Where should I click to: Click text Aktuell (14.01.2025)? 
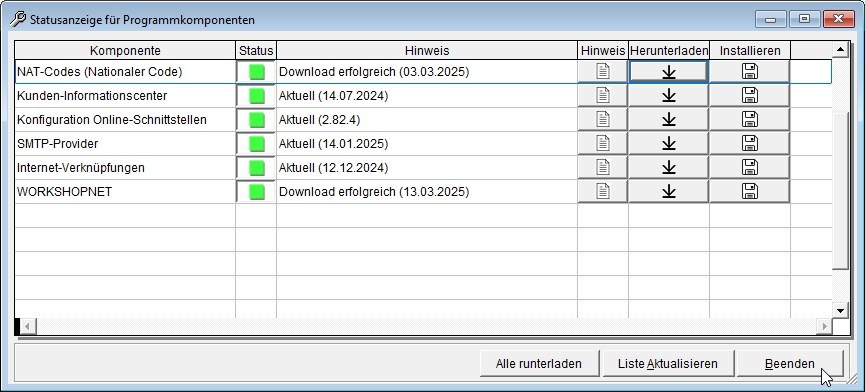(x=333, y=144)
